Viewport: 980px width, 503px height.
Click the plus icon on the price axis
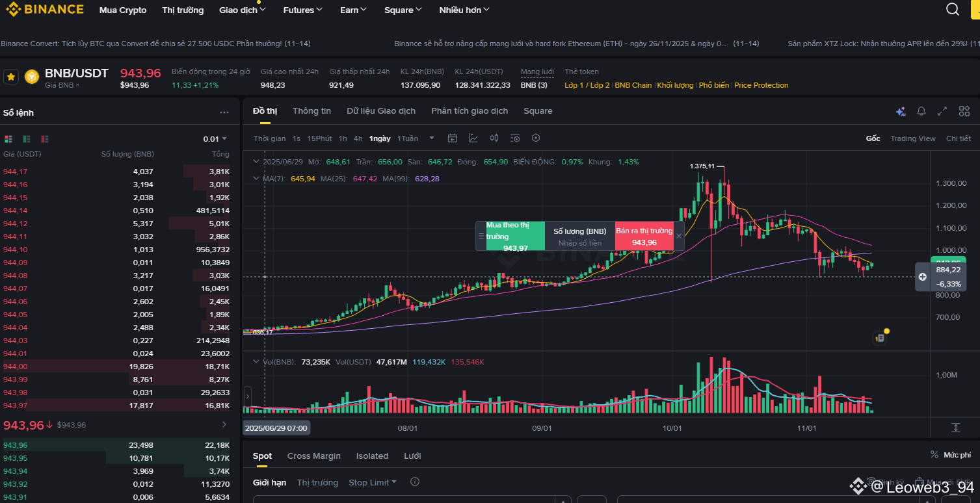pyautogui.click(x=922, y=277)
